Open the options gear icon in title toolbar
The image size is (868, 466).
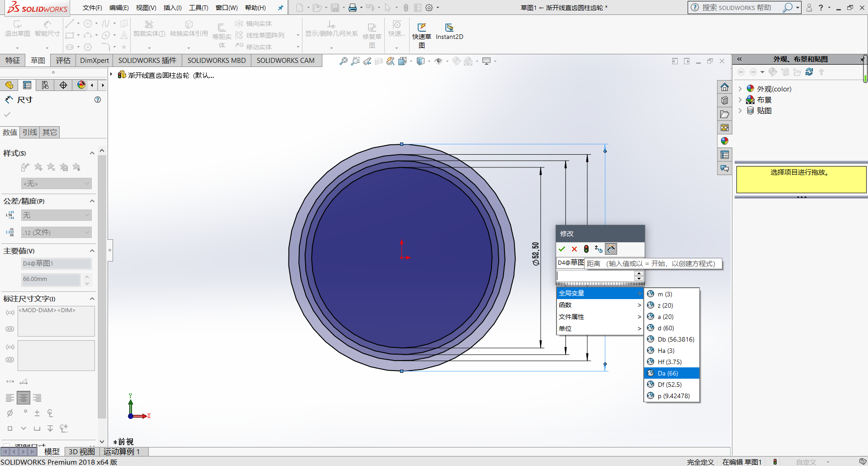coord(429,8)
